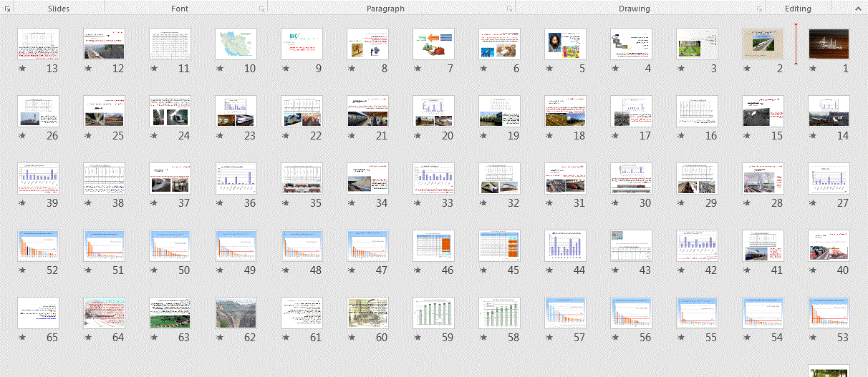
Task: Pick slide 59 green chart thumbnail
Action: coord(433,313)
